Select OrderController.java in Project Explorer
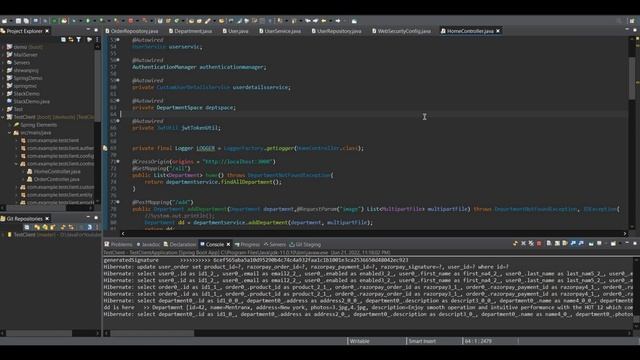 pos(53,179)
